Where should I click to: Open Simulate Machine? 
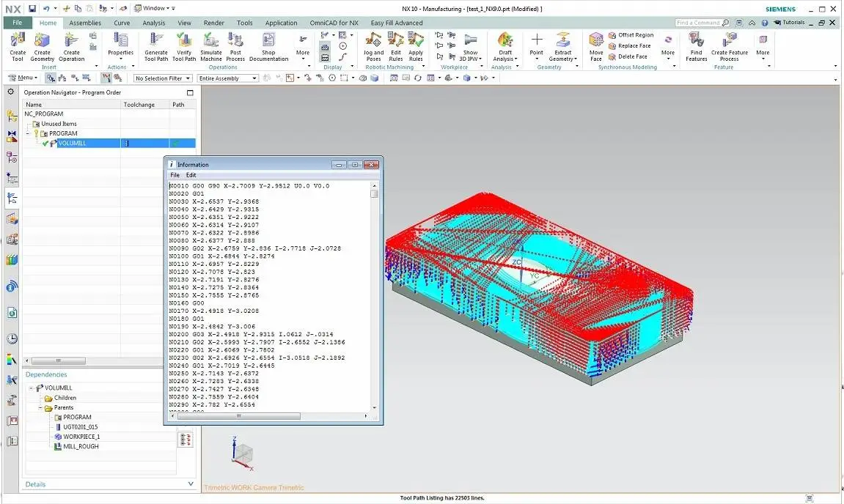(x=211, y=47)
